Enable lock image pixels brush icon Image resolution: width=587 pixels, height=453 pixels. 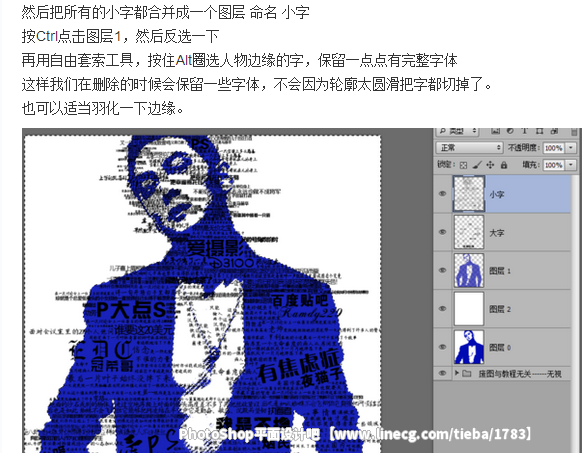click(x=477, y=165)
